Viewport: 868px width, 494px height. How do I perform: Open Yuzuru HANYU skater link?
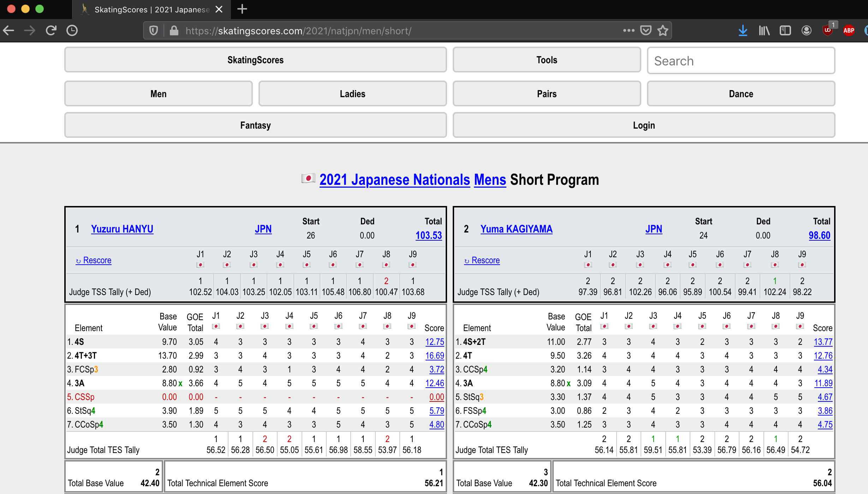(x=122, y=229)
